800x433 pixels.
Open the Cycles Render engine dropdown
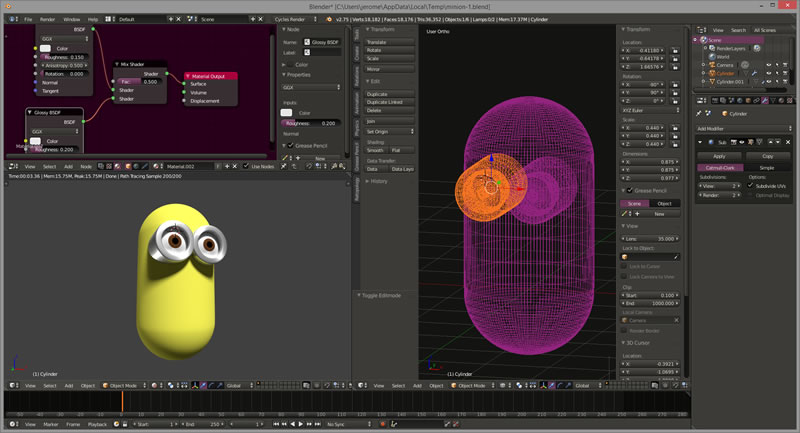295,19
